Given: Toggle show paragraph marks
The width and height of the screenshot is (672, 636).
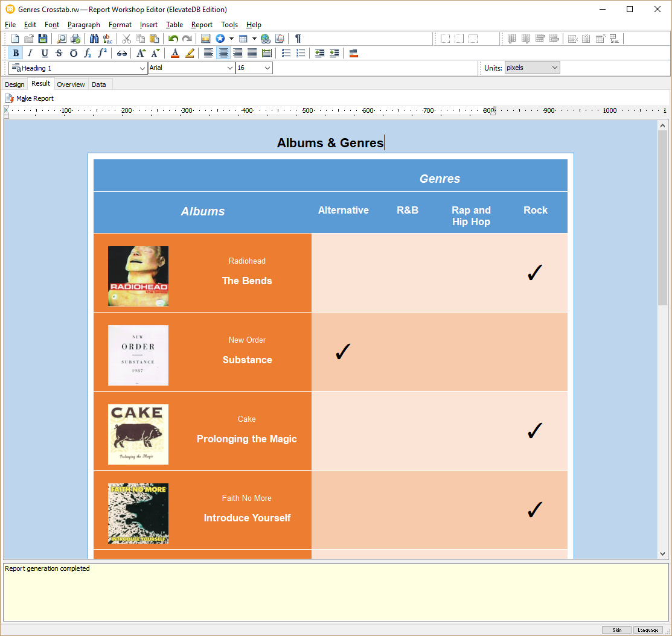Looking at the screenshot, I should coord(298,39).
